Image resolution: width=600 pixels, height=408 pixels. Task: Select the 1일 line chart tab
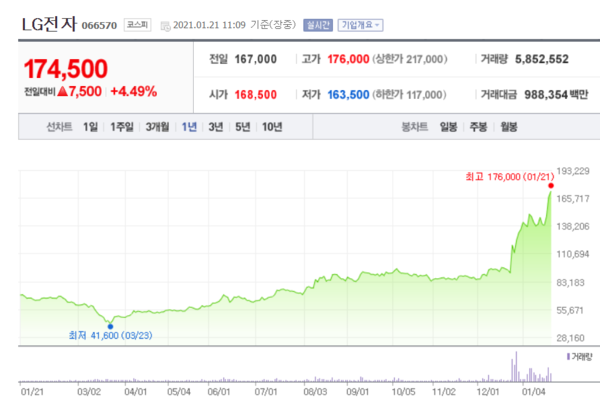(91, 127)
